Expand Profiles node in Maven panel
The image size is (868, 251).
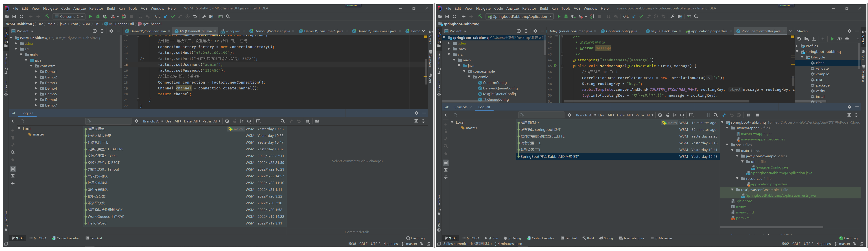pos(797,46)
